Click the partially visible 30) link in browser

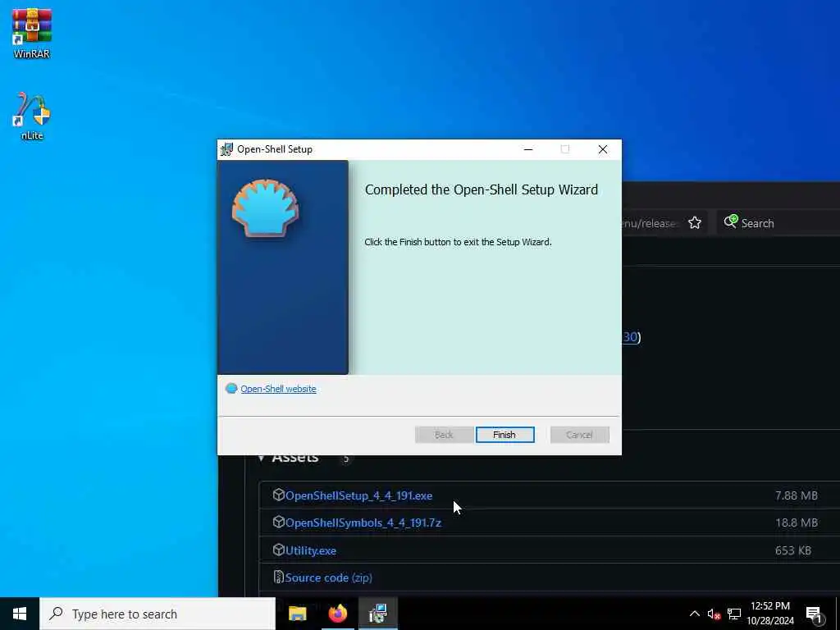pos(632,336)
